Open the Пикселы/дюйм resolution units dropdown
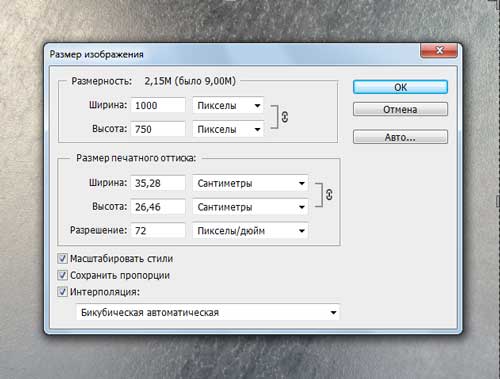The height and width of the screenshot is (379, 500). [x=250, y=231]
